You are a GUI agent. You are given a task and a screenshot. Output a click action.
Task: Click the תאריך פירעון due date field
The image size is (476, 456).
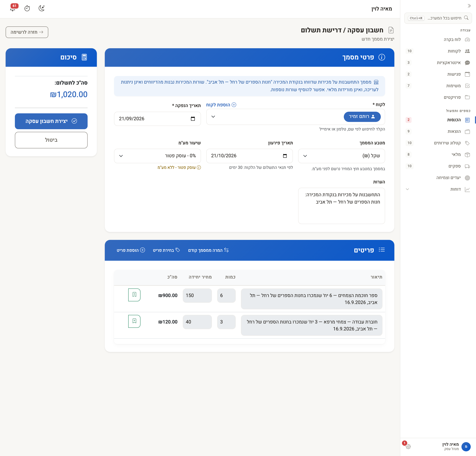pyautogui.click(x=249, y=156)
